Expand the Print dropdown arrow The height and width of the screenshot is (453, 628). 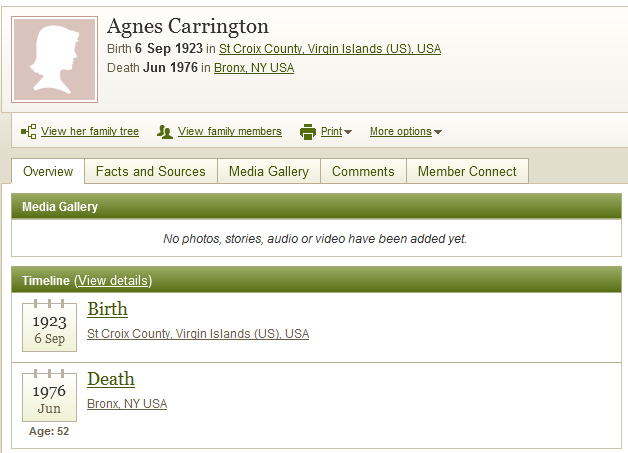pos(348,132)
